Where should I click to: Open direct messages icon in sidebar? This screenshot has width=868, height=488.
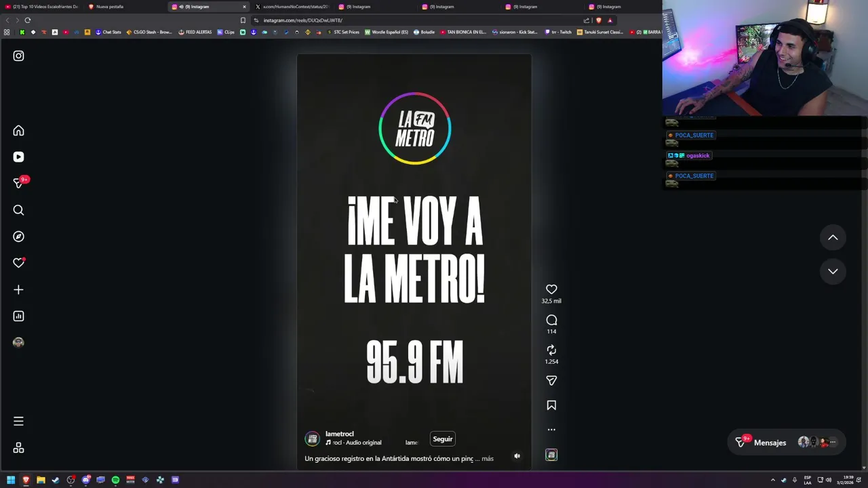[19, 184]
